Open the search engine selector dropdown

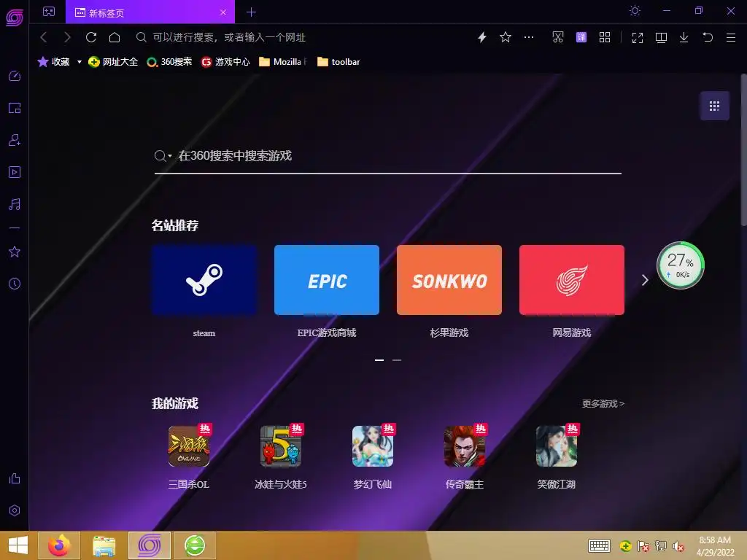tap(163, 156)
